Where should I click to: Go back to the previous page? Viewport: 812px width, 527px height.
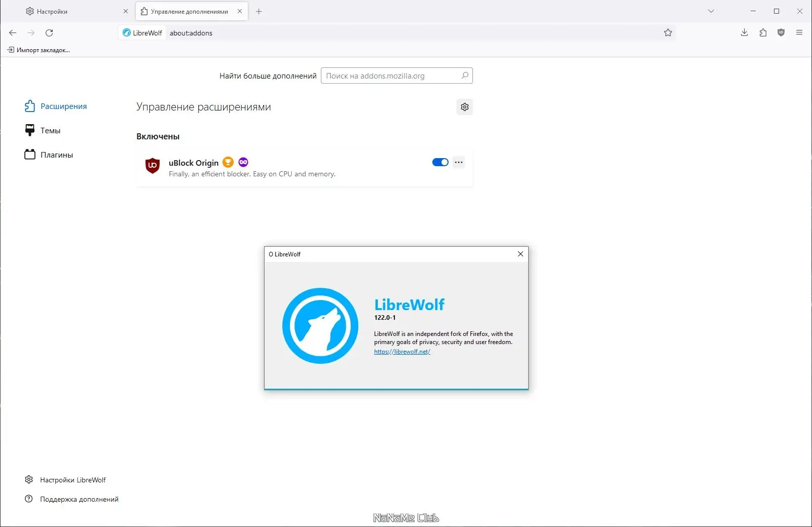click(13, 33)
